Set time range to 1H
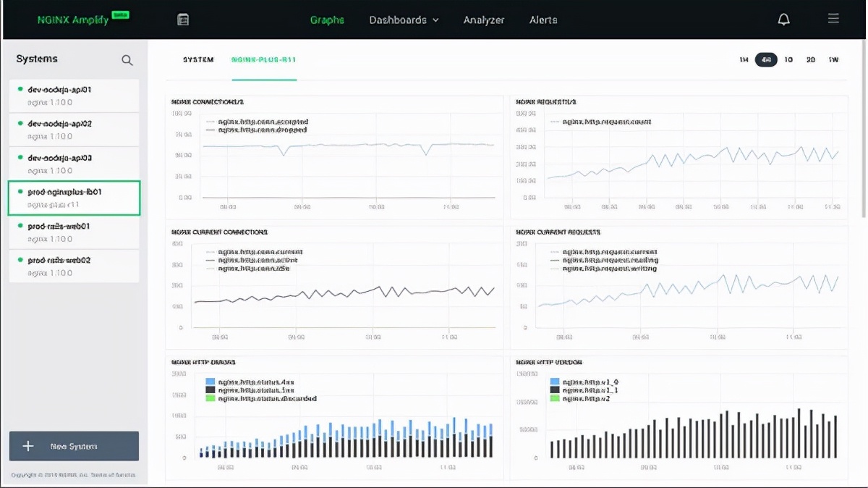868x488 pixels. (x=744, y=59)
